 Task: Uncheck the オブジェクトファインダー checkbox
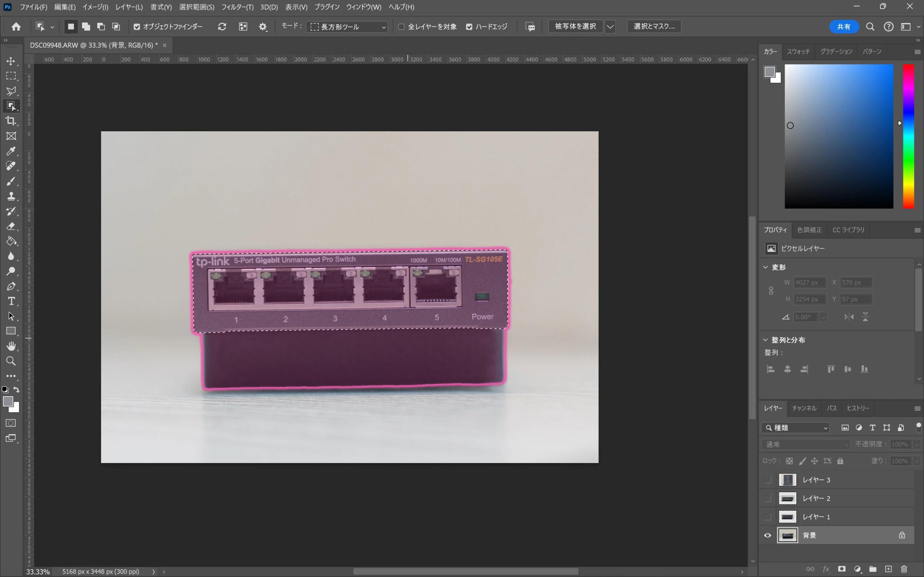(x=137, y=27)
